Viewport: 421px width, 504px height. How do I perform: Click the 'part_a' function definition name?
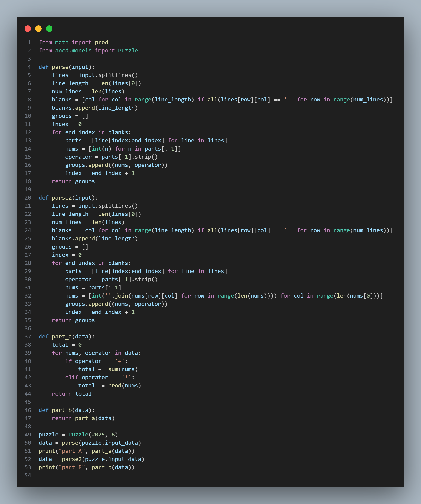coord(62,337)
